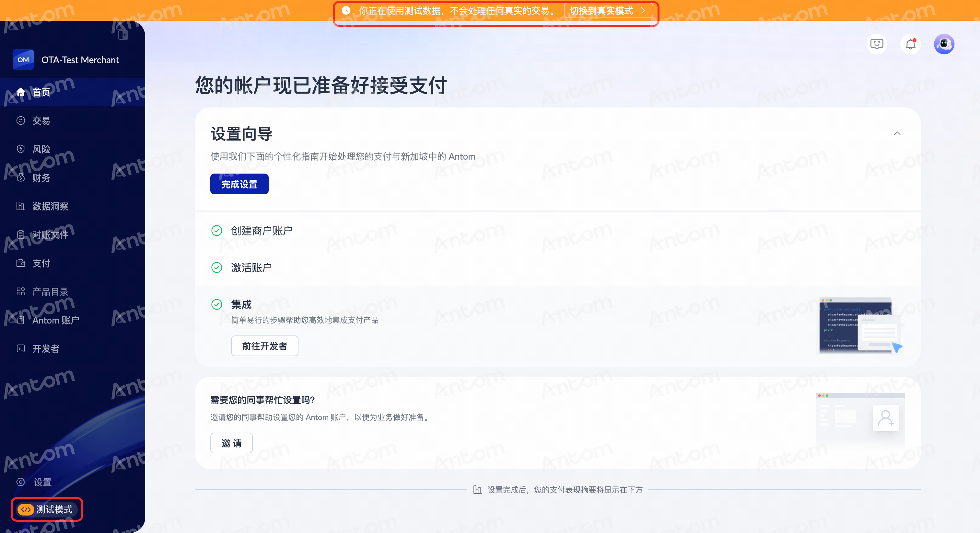Click the 简单易行的步骤 description text
The image size is (980, 533).
point(305,320)
